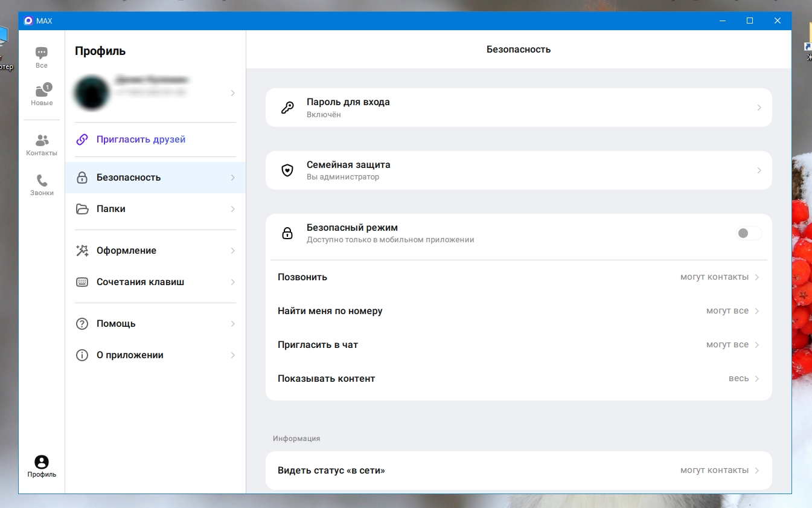The height and width of the screenshot is (508, 812).
Task: Select Папки in the profile menu
Action: [x=155, y=209]
